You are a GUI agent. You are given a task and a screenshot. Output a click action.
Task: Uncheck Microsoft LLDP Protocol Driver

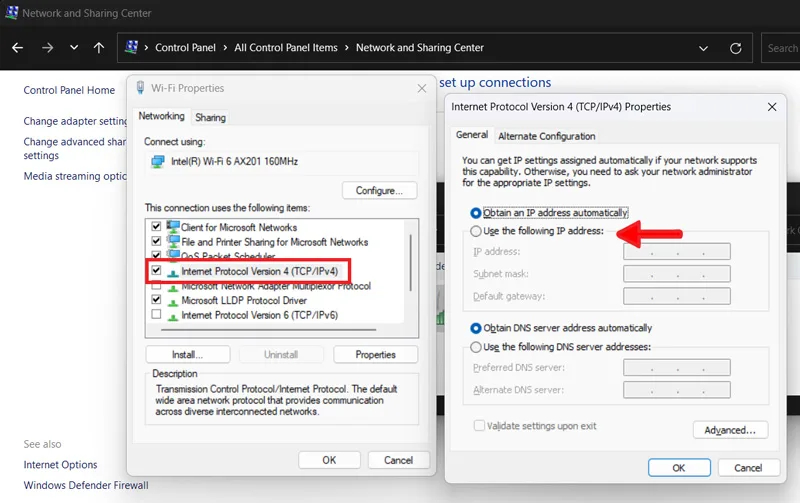click(156, 299)
